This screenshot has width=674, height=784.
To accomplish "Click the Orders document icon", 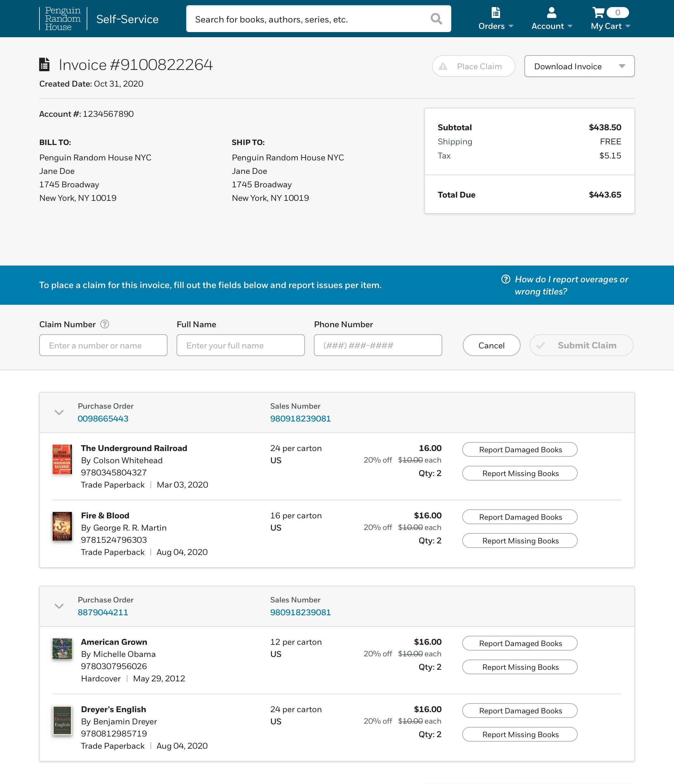I will [496, 13].
